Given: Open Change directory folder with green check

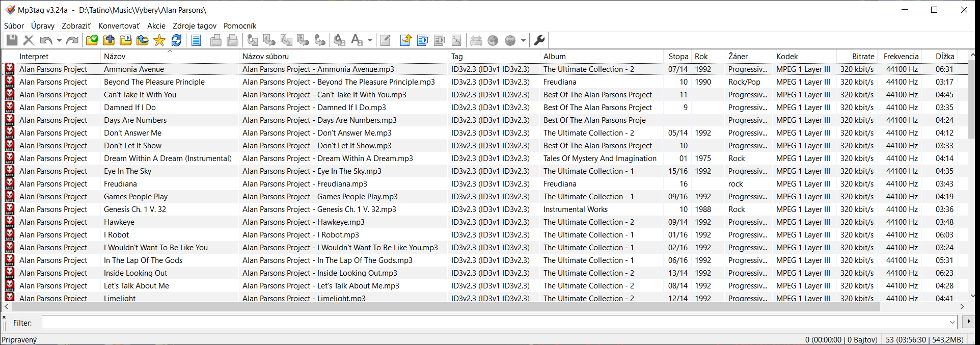Looking at the screenshot, I should point(92,40).
